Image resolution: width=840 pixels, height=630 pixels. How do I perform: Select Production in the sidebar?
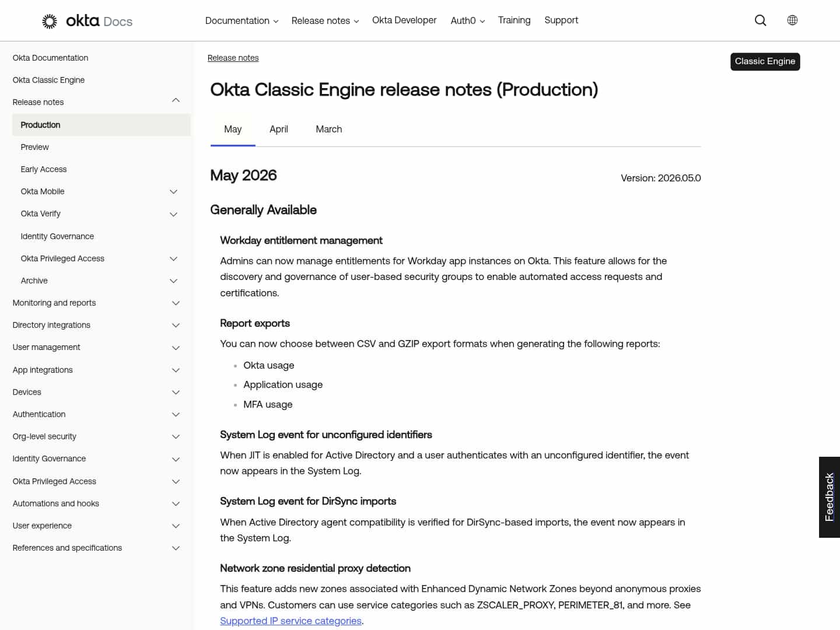point(101,125)
